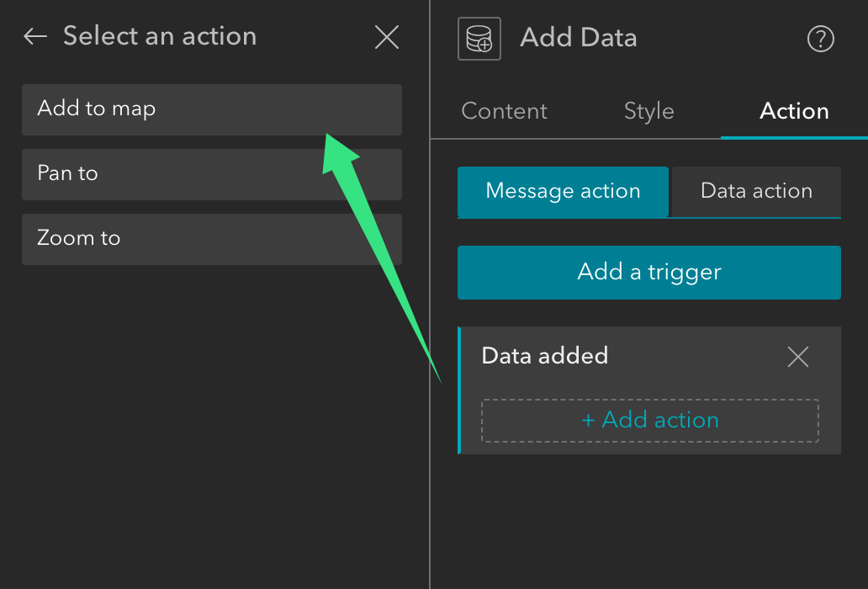
Task: Click the back arrow next to Select an action
Action: pyautogui.click(x=34, y=35)
